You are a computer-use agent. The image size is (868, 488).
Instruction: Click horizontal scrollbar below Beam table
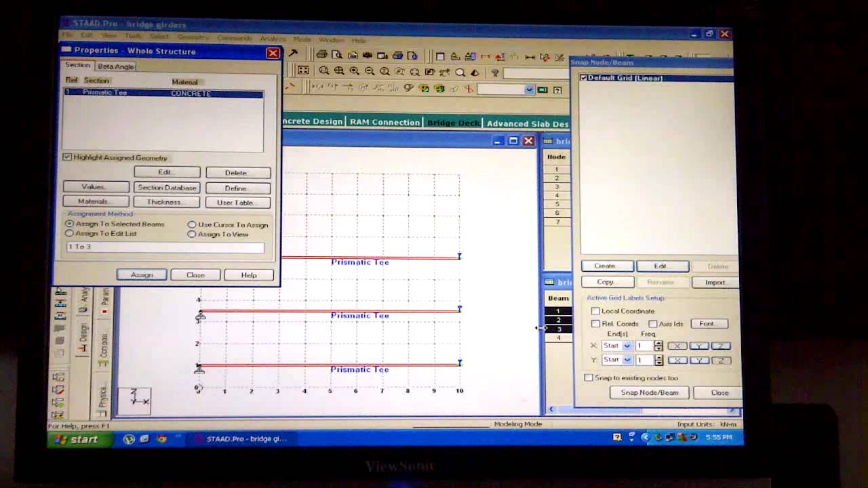[x=641, y=409]
